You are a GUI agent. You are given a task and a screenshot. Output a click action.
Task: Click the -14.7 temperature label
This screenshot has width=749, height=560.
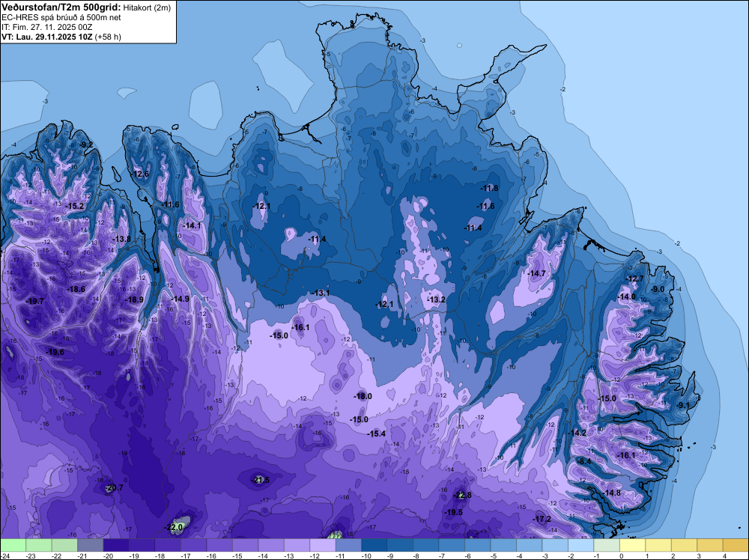(537, 273)
